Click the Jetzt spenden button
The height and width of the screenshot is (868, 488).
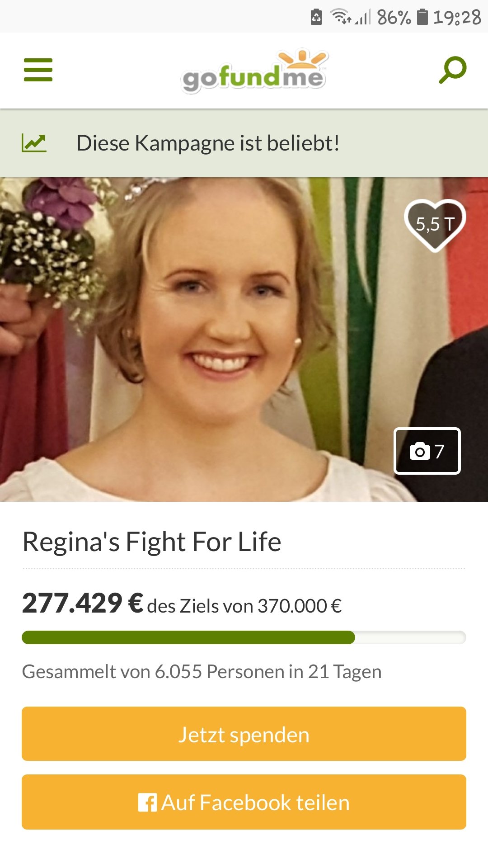coord(244,734)
